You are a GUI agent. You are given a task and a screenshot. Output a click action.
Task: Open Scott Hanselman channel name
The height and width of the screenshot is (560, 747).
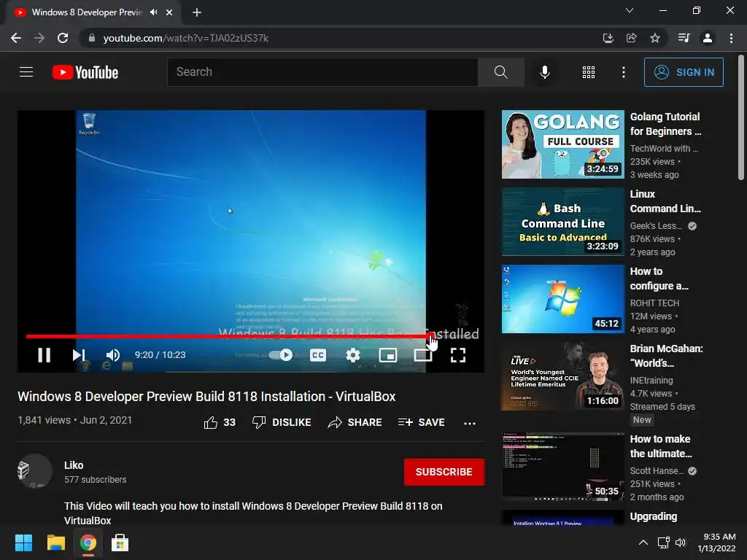click(x=657, y=470)
